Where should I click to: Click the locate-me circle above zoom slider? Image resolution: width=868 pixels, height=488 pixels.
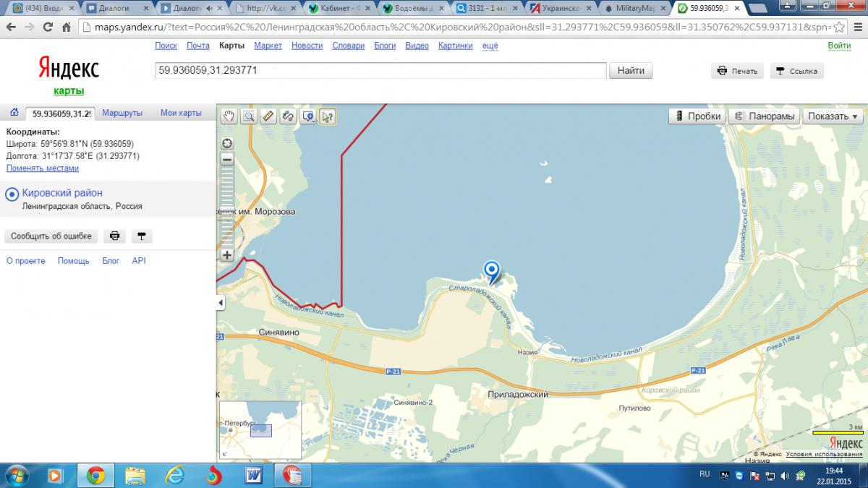click(227, 143)
